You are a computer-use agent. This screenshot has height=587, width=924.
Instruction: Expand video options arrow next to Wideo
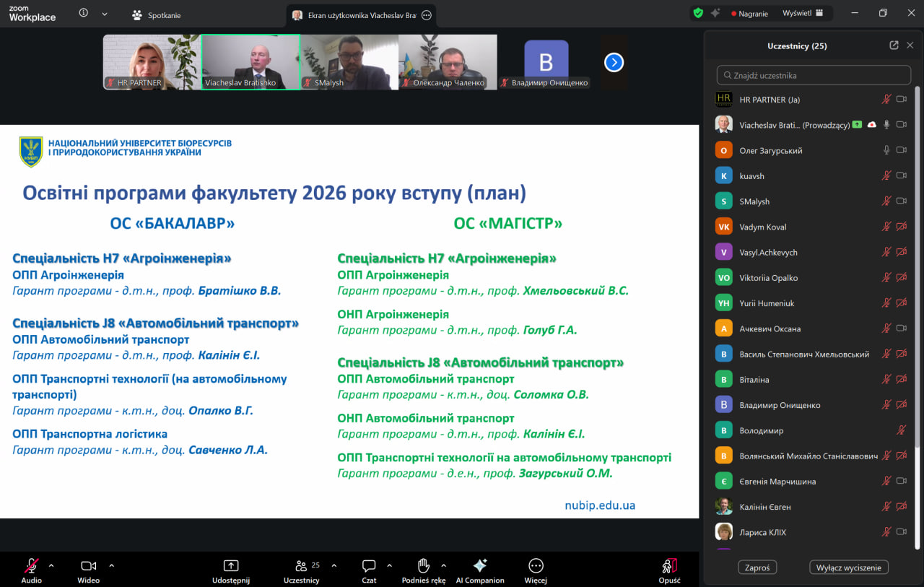pyautogui.click(x=111, y=565)
